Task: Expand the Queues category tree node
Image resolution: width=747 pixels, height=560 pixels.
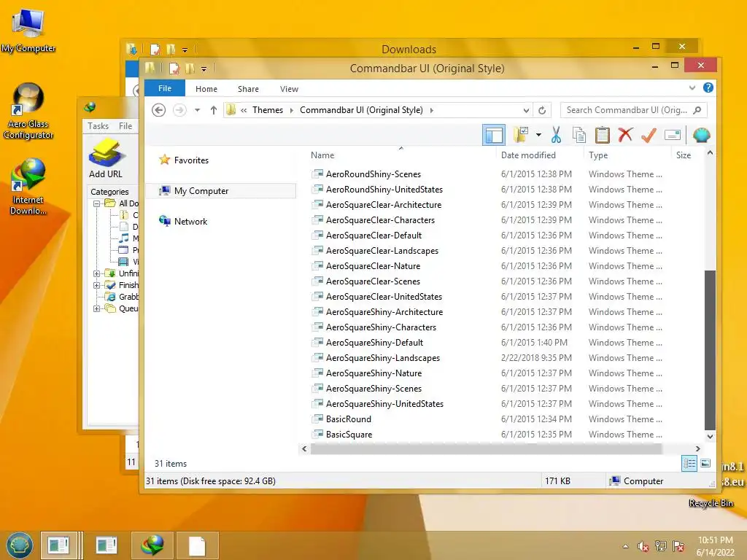Action: pos(97,308)
